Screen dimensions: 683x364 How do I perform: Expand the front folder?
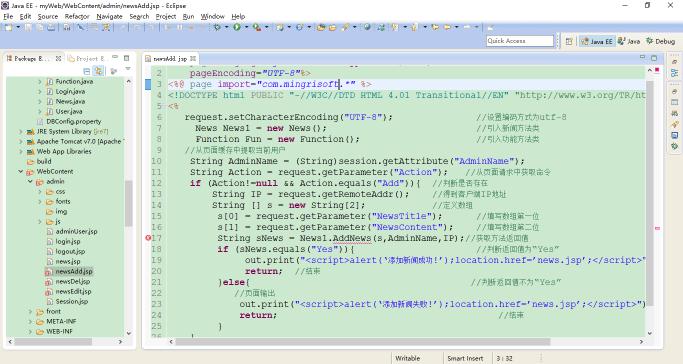pos(30,312)
